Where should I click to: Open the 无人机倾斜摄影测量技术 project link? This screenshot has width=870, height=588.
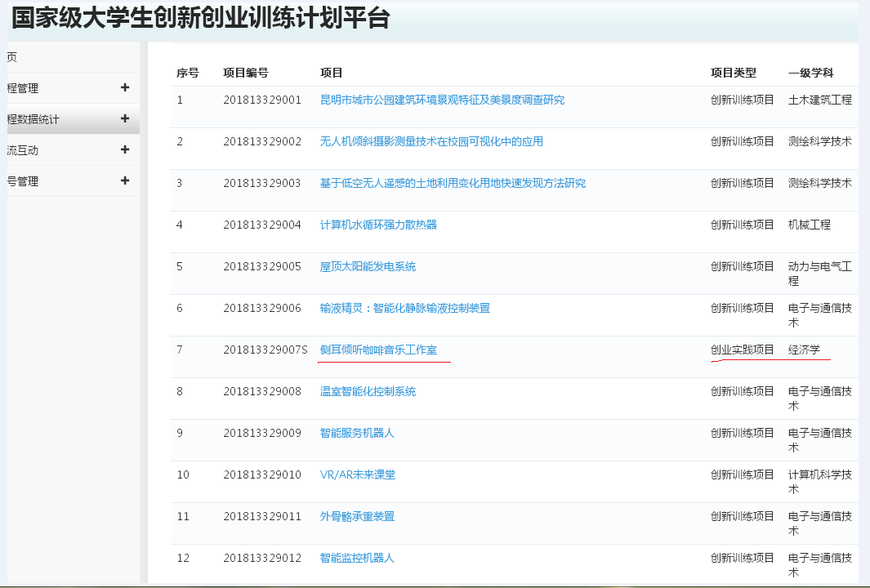coord(431,141)
